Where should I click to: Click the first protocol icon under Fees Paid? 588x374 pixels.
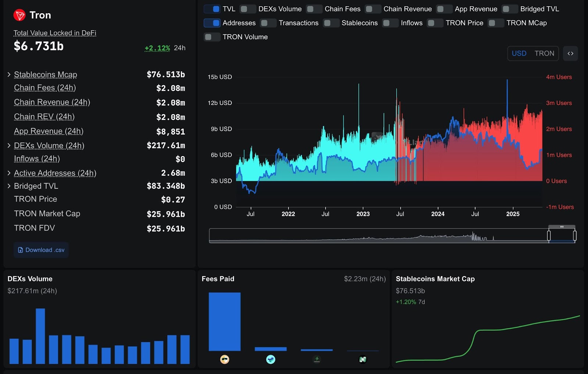[225, 359]
